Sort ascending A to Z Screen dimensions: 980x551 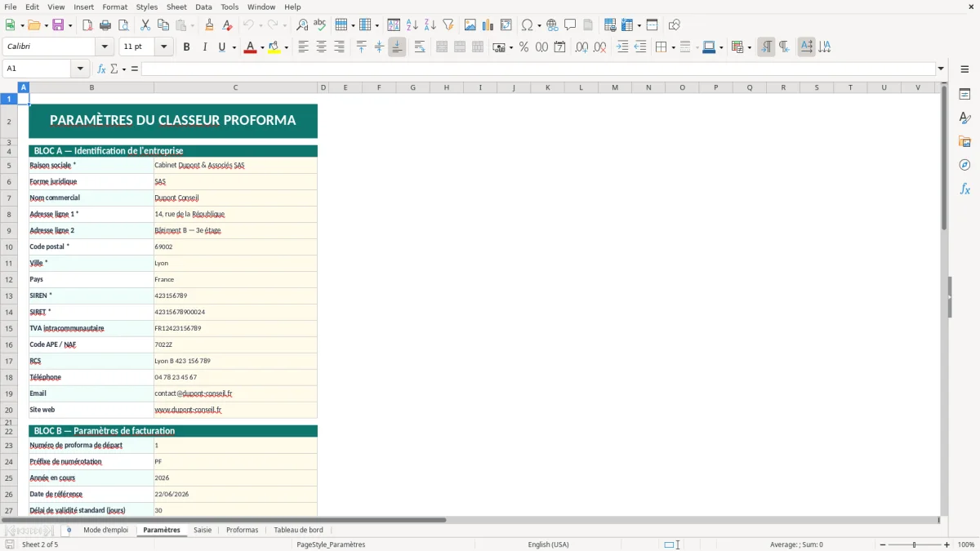coord(412,25)
